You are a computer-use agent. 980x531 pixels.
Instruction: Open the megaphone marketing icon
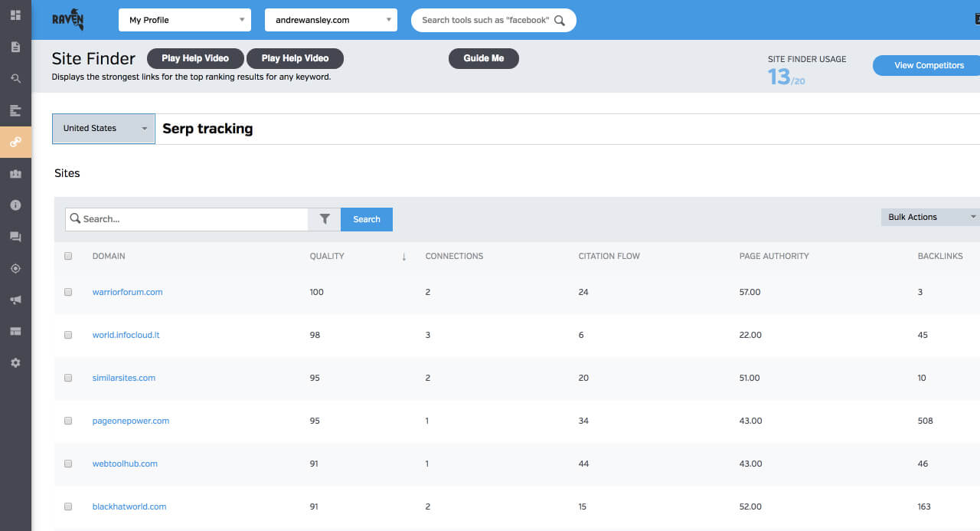(x=15, y=299)
